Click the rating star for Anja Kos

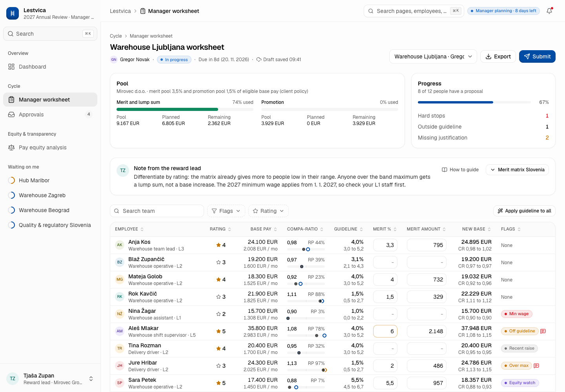[219, 245]
